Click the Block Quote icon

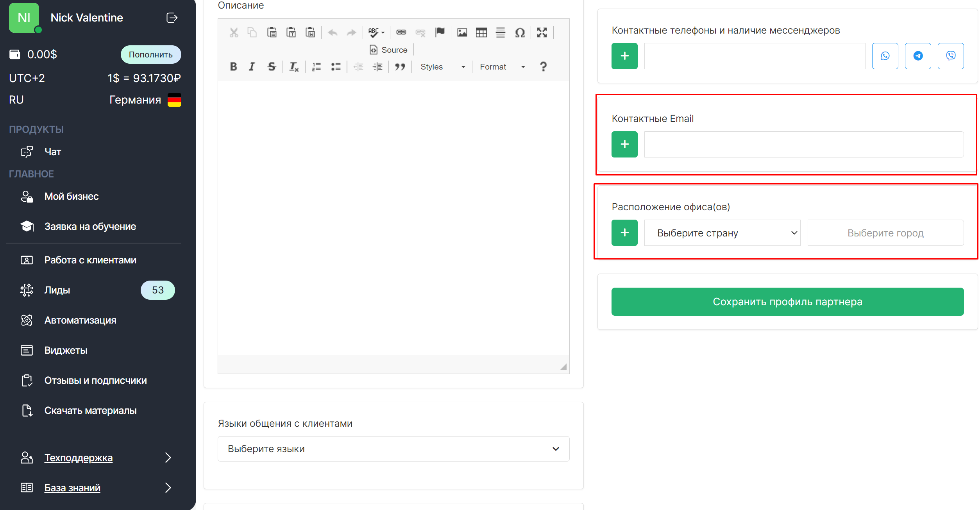[400, 67]
